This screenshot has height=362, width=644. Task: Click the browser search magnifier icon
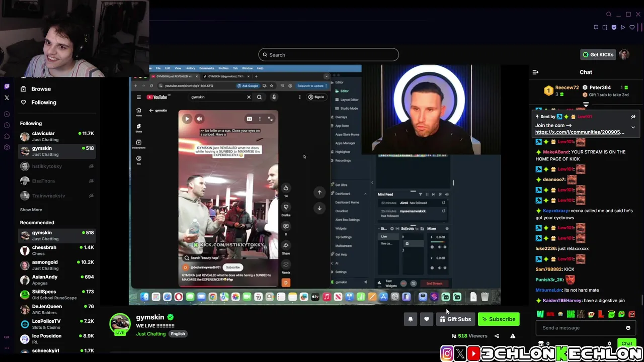[609, 15]
